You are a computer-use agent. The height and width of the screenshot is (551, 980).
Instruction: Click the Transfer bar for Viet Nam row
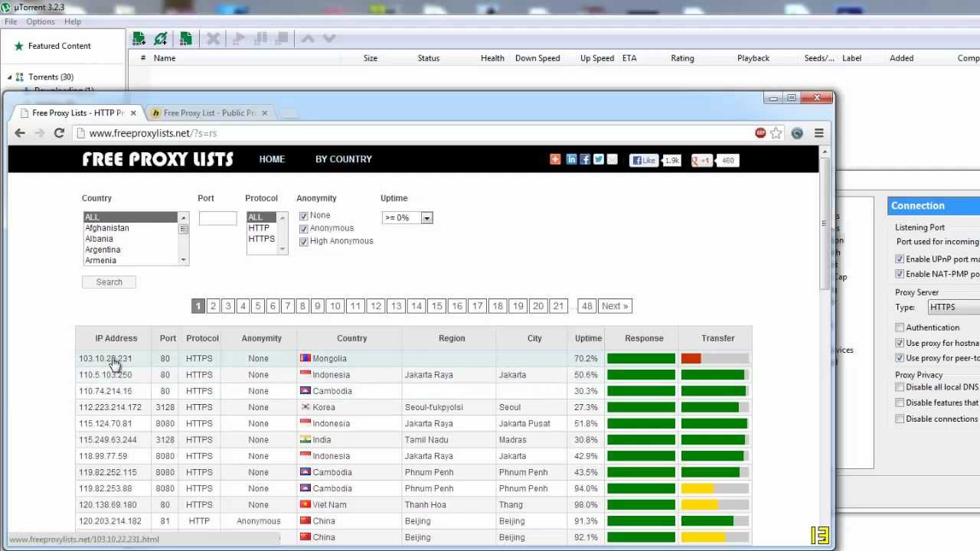(714, 505)
